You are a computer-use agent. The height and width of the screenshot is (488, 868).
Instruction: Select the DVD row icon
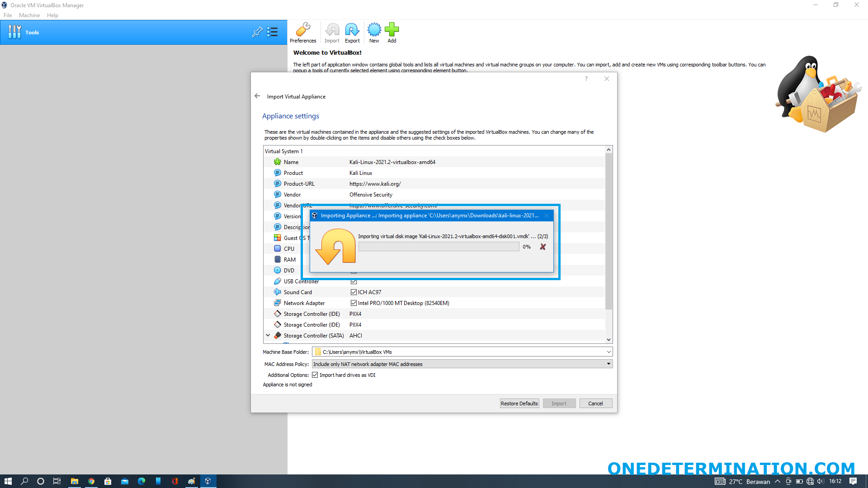pyautogui.click(x=278, y=270)
